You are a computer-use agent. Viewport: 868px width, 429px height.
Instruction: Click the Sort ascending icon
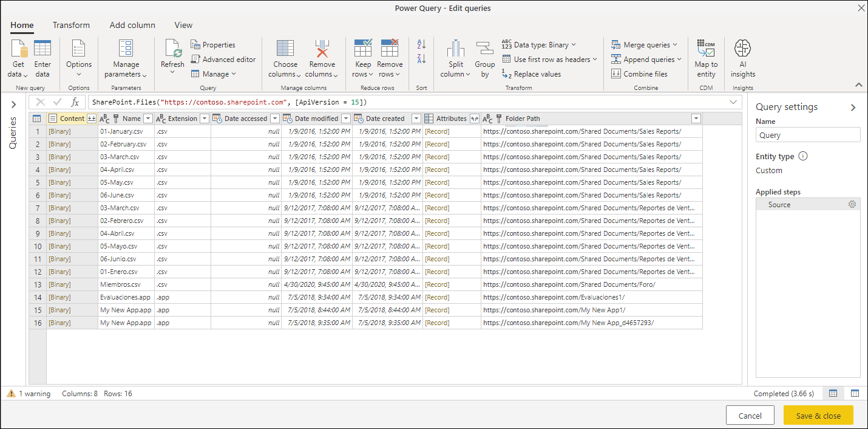point(422,45)
